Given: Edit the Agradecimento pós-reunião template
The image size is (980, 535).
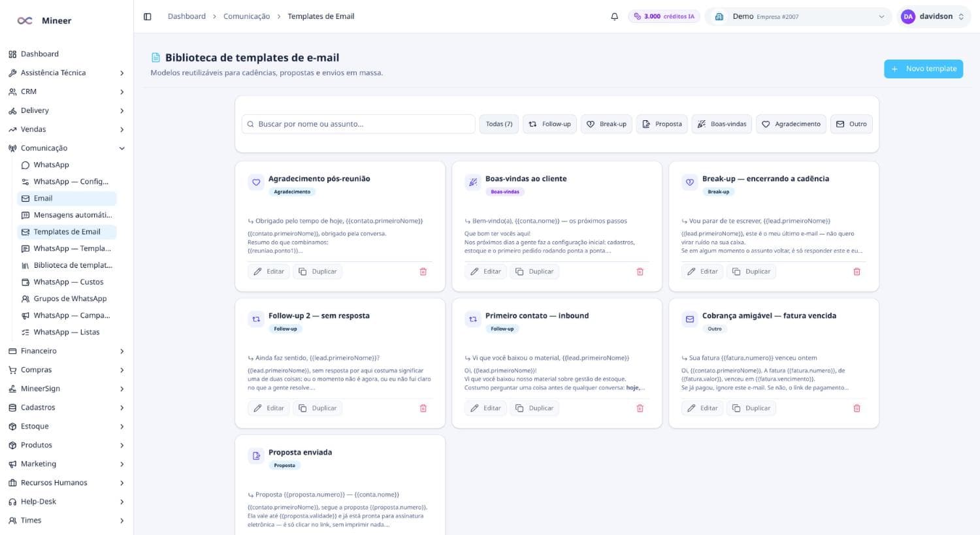Looking at the screenshot, I should click(x=269, y=272).
